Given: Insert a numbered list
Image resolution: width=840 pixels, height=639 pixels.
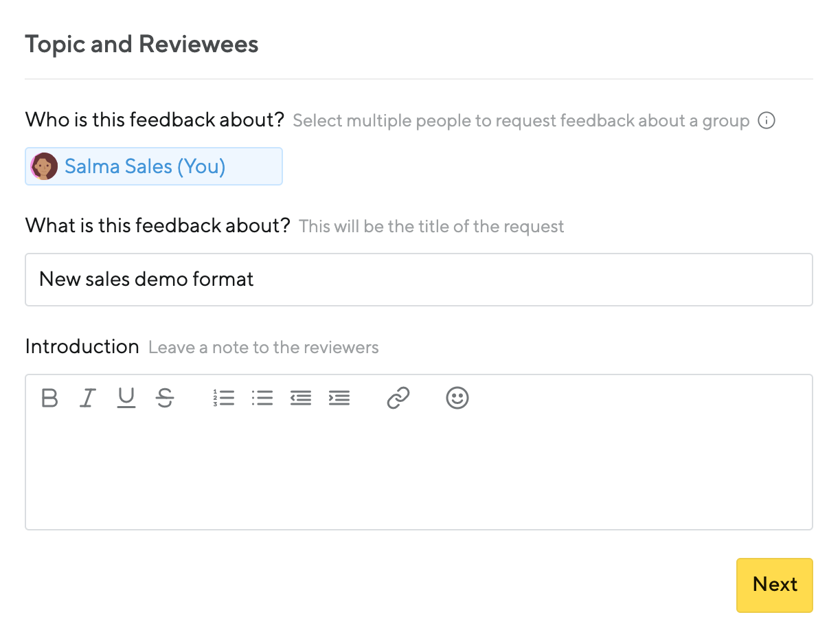Looking at the screenshot, I should [x=225, y=398].
